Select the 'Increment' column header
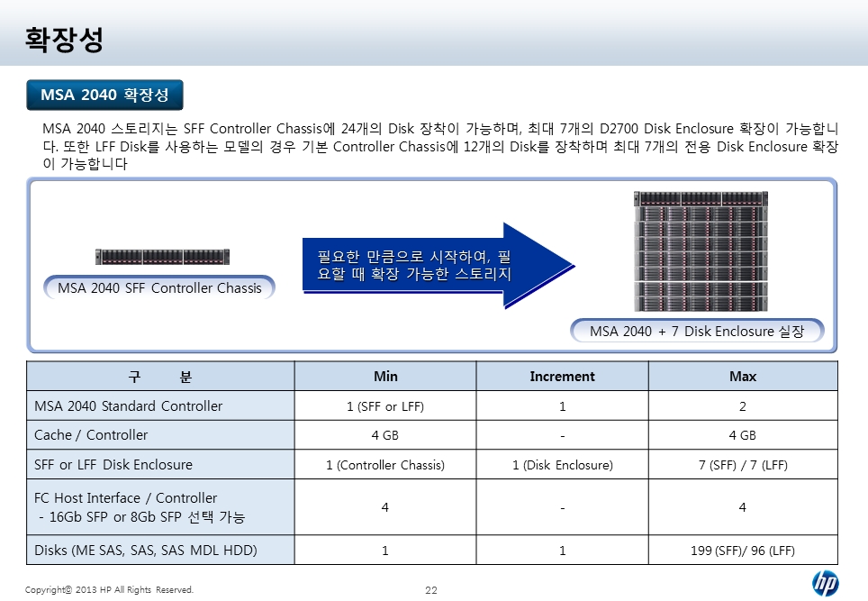 (563, 376)
